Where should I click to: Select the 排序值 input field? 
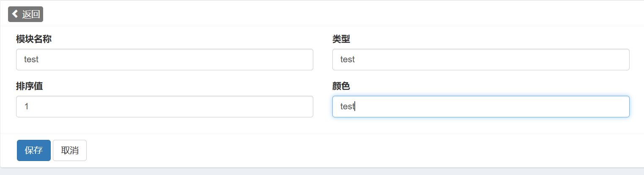[164, 106]
